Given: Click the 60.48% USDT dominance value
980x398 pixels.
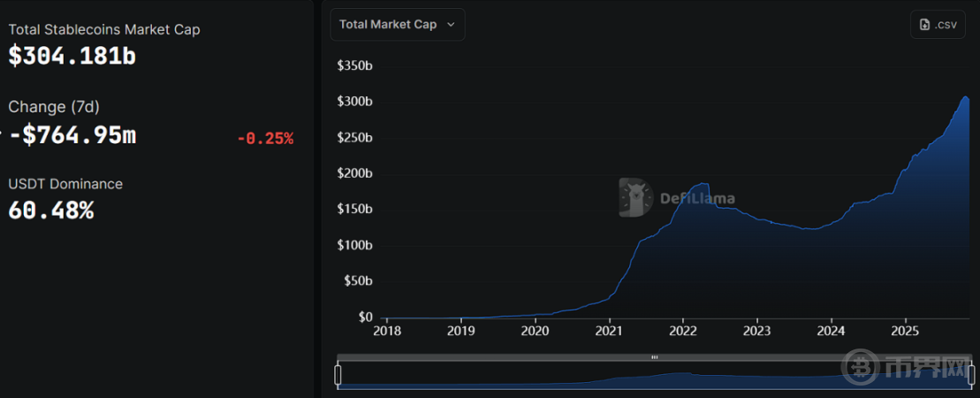Looking at the screenshot, I should [x=50, y=210].
